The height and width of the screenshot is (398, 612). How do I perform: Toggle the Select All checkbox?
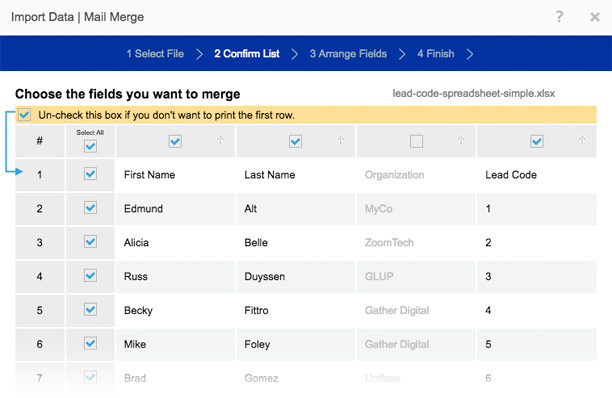click(x=90, y=146)
